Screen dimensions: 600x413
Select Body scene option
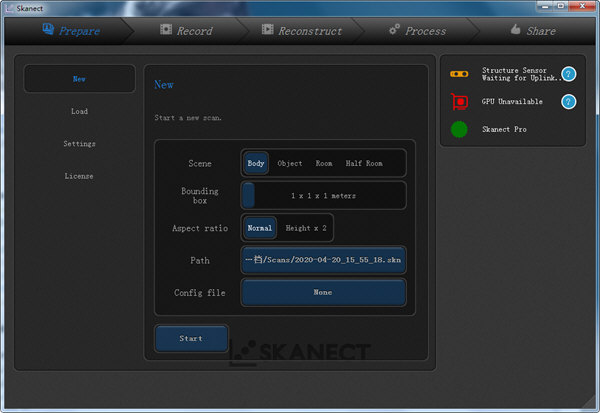256,163
